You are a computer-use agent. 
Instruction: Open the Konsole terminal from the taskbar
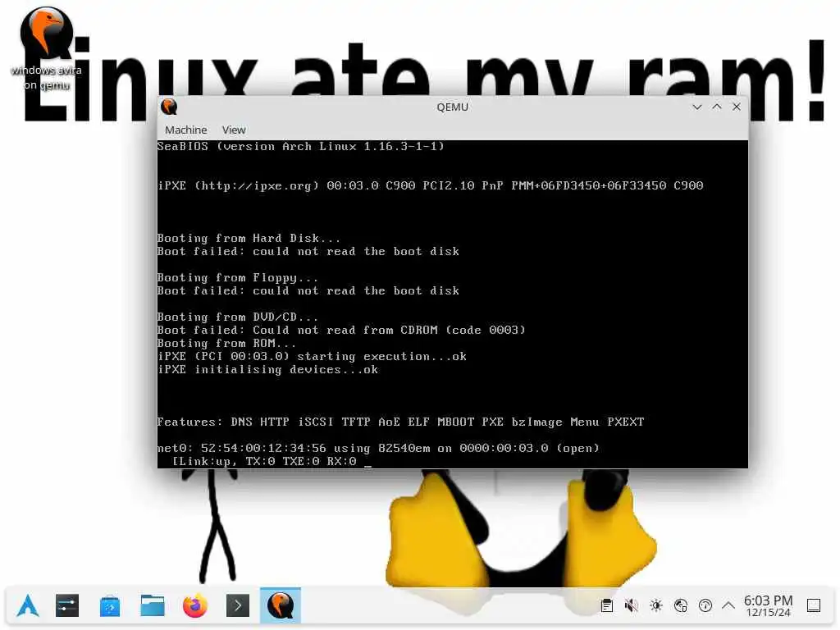tap(238, 606)
